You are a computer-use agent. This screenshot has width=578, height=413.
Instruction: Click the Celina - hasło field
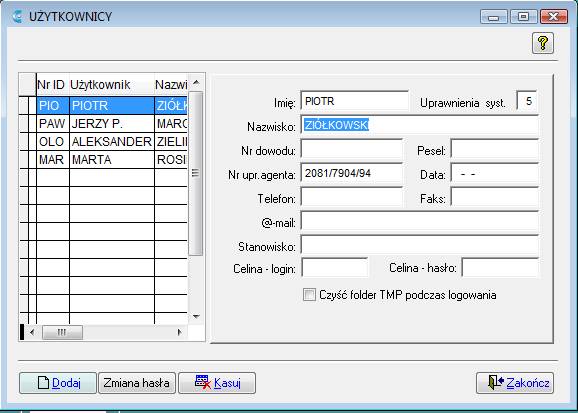(x=500, y=267)
